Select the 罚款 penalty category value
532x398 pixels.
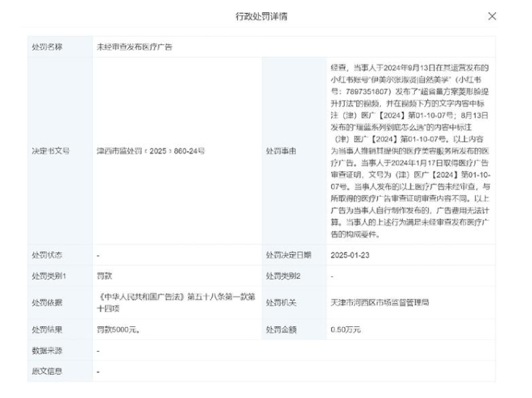point(105,276)
